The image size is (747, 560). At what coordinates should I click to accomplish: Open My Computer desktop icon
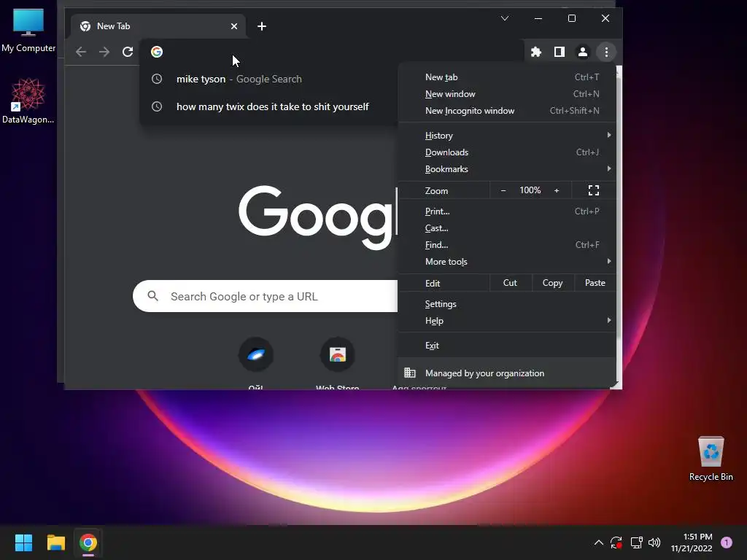pyautogui.click(x=28, y=29)
